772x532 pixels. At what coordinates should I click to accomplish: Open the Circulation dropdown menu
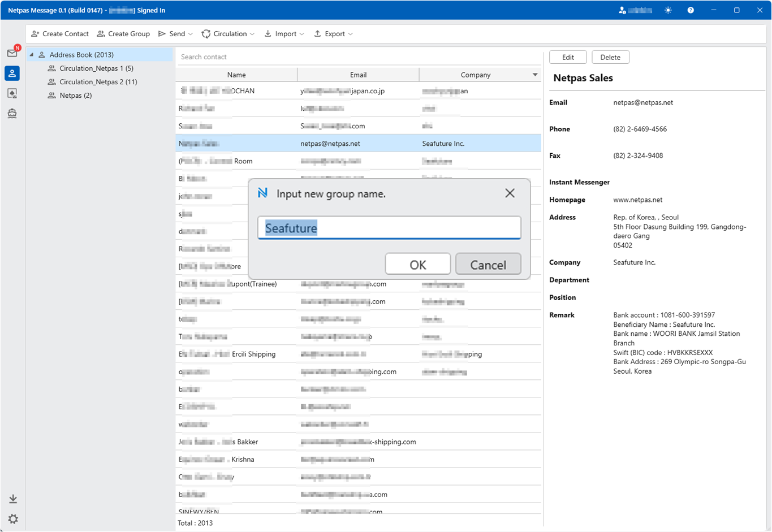point(228,34)
